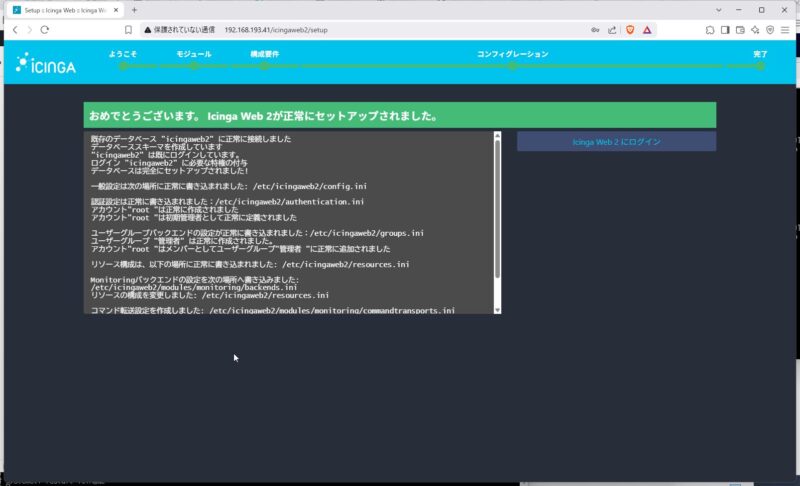Click the /etc/icingaweb2/config.ini log line
This screenshot has height=486, width=800.
click(229, 186)
